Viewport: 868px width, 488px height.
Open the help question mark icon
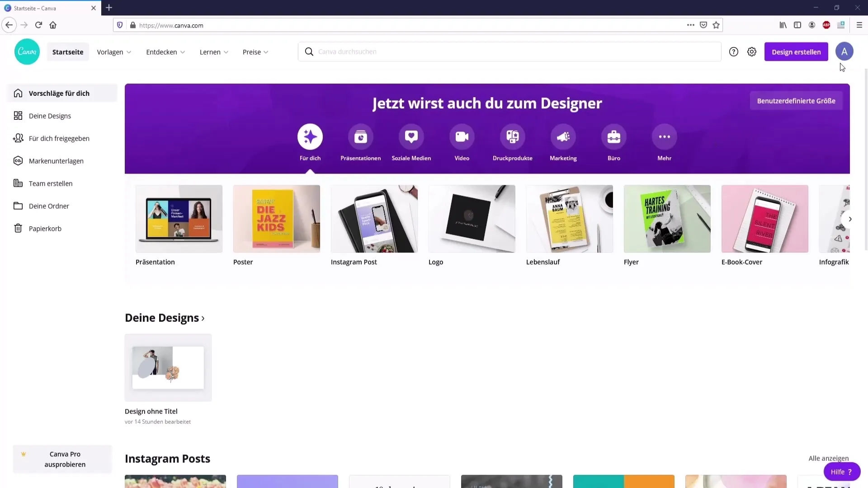click(734, 52)
